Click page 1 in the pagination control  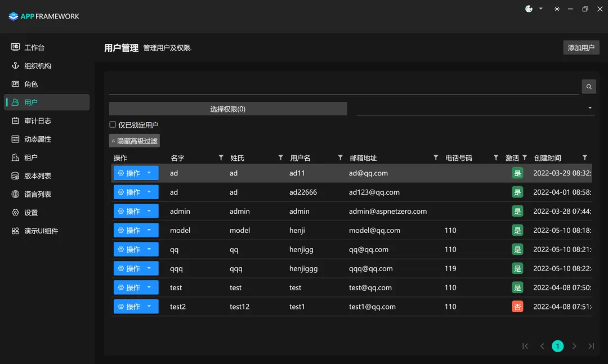557,346
